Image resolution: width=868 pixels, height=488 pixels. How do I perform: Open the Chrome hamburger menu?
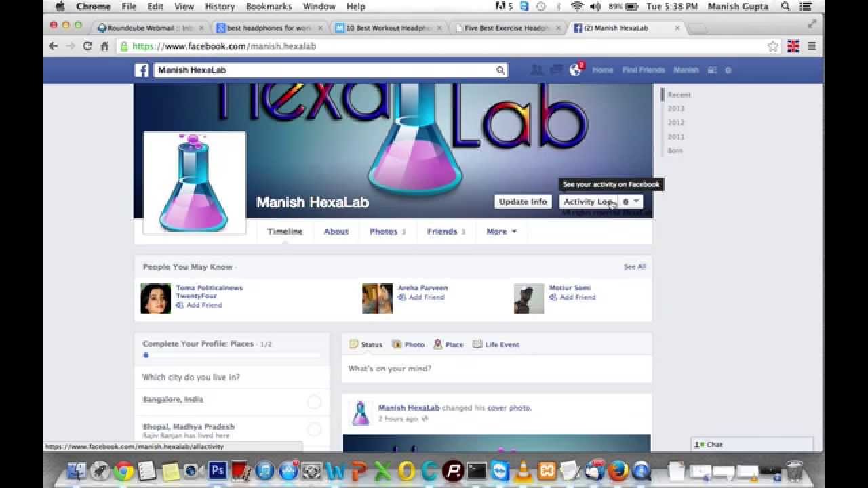click(x=812, y=46)
